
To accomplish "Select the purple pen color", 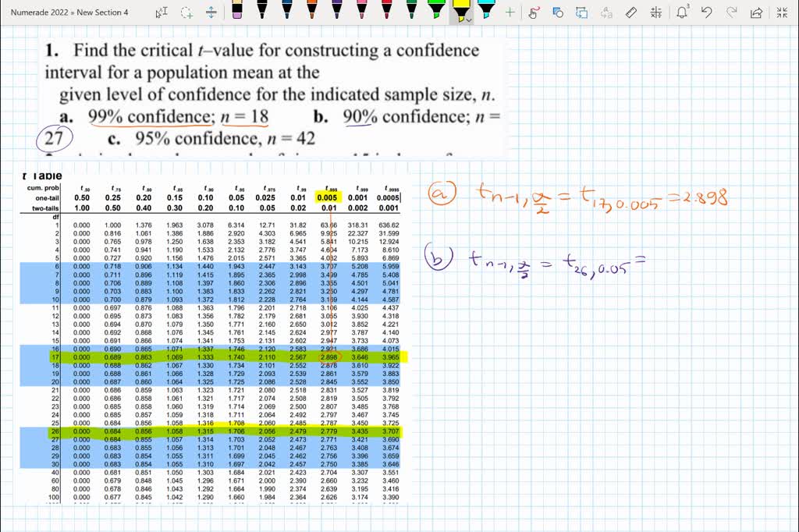I will tap(337, 12).
